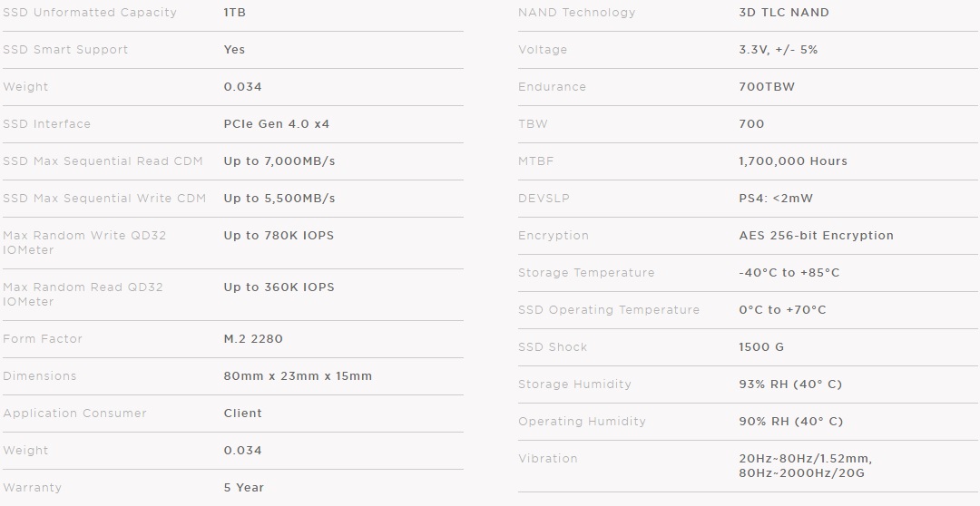Click the PCIe Gen 4.0 x4 value
The image size is (980, 506).
pos(277,124)
